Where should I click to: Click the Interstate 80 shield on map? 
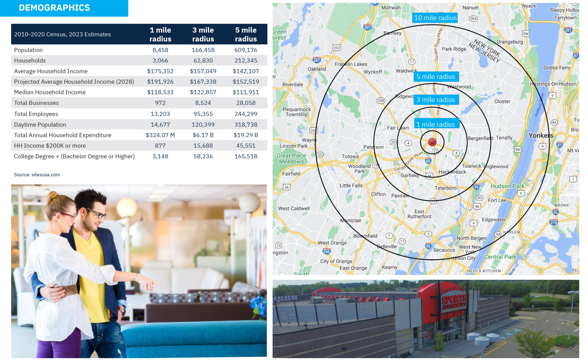pos(428,161)
